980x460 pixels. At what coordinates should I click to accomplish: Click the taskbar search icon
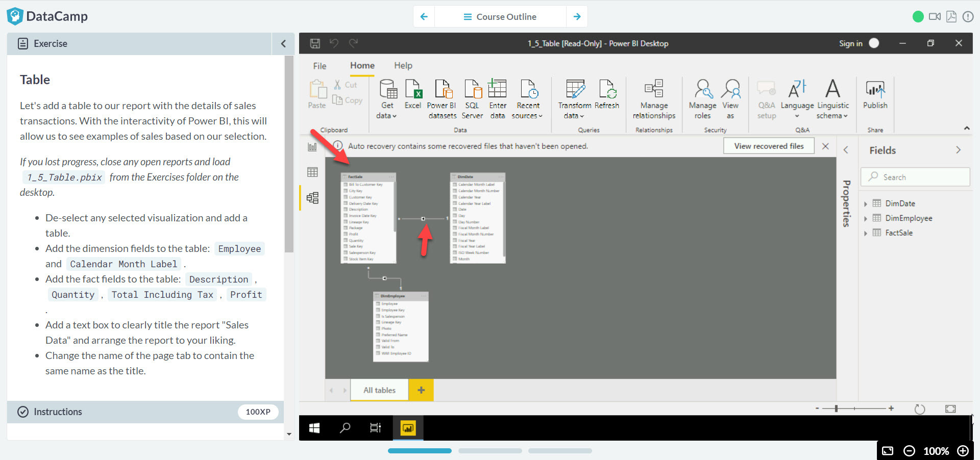[x=345, y=428]
